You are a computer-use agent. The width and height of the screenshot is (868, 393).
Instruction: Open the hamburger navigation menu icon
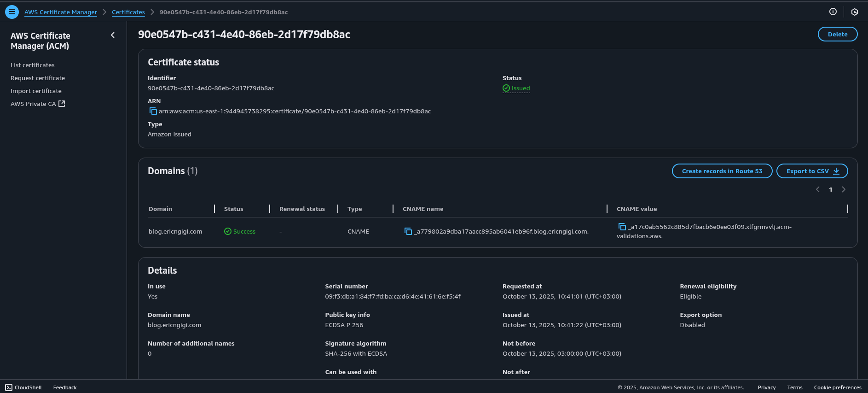(x=12, y=12)
